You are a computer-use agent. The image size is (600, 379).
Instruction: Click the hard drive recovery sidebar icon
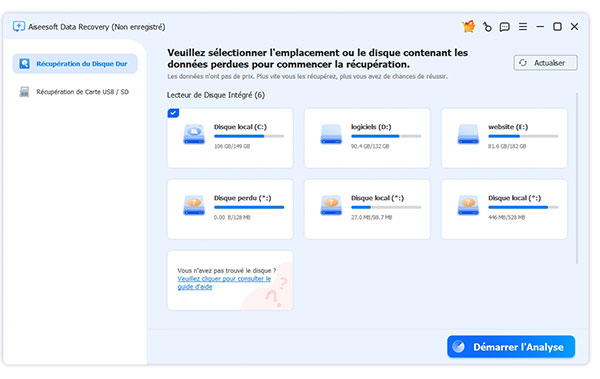(24, 64)
